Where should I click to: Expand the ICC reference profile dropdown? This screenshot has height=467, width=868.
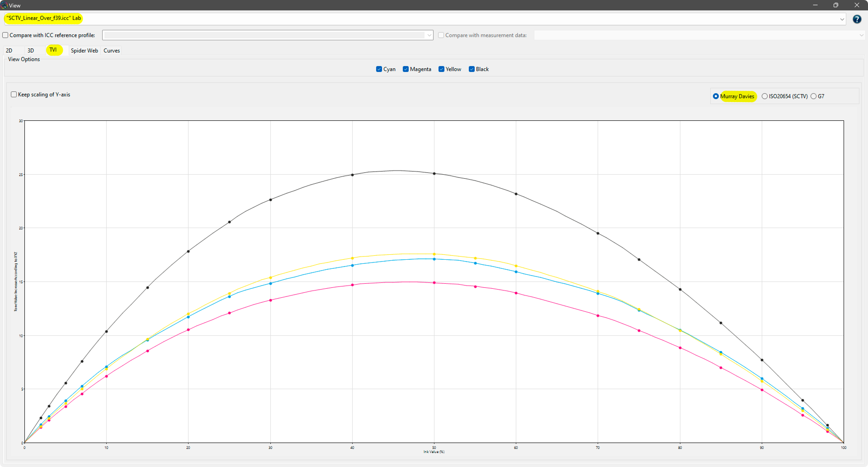pyautogui.click(x=429, y=35)
